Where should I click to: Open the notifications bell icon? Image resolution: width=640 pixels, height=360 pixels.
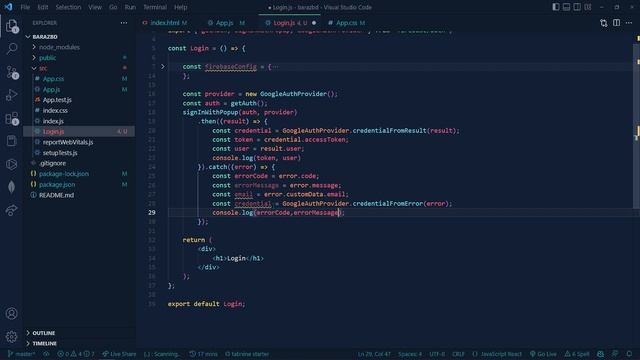pyautogui.click(x=629, y=354)
